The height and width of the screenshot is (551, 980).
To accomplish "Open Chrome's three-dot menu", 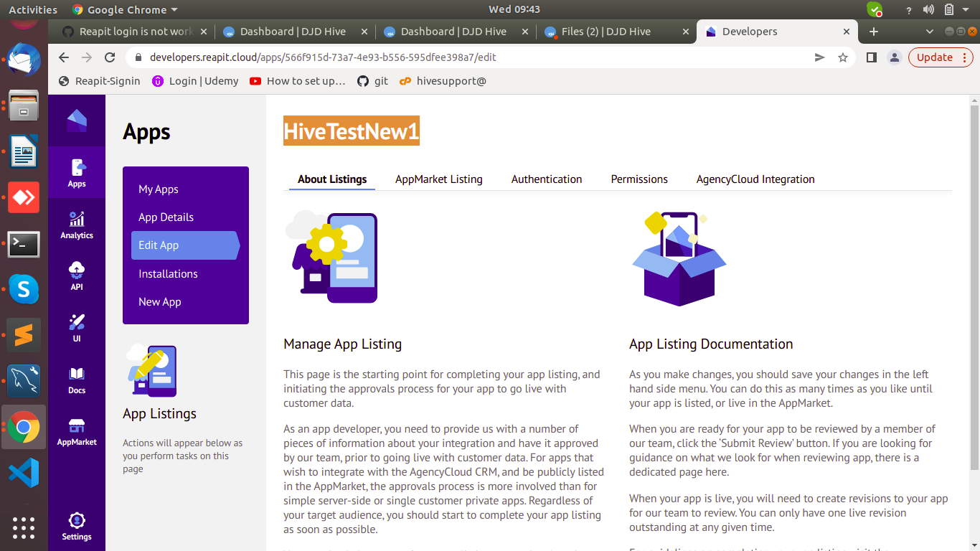I will tap(965, 57).
